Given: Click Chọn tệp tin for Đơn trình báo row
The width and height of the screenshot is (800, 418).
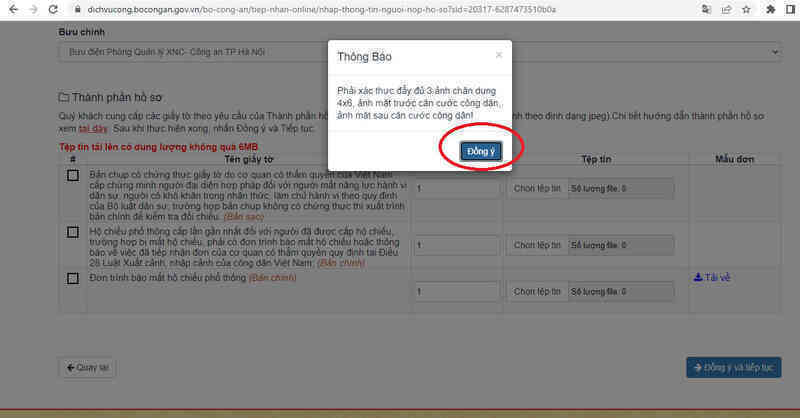Looking at the screenshot, I should [x=537, y=291].
